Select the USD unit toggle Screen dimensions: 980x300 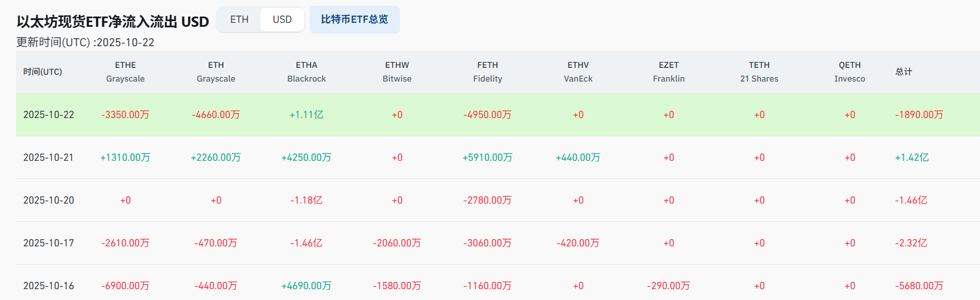[x=282, y=19]
